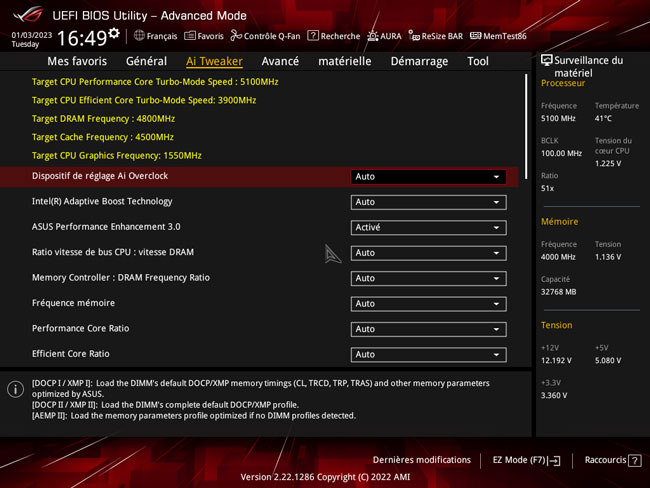Click the settings gear icon beside the clock
This screenshot has width=650, height=488.
(x=114, y=34)
